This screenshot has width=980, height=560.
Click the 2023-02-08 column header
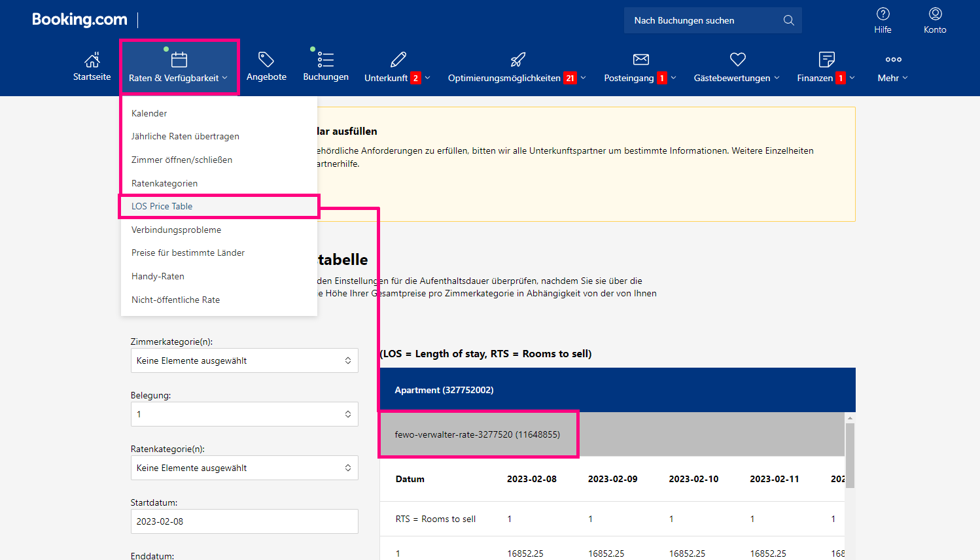point(532,479)
